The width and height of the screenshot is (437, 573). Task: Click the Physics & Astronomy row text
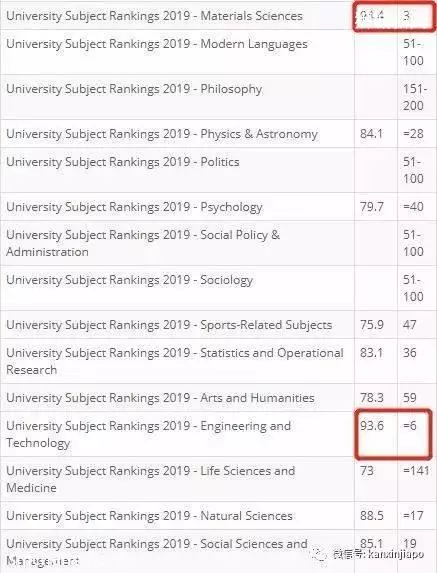(x=162, y=134)
